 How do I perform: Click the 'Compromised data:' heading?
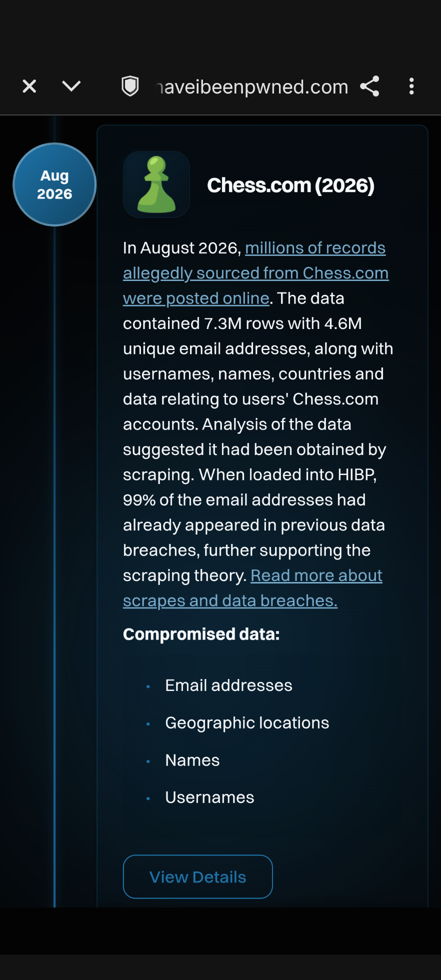[x=201, y=634]
